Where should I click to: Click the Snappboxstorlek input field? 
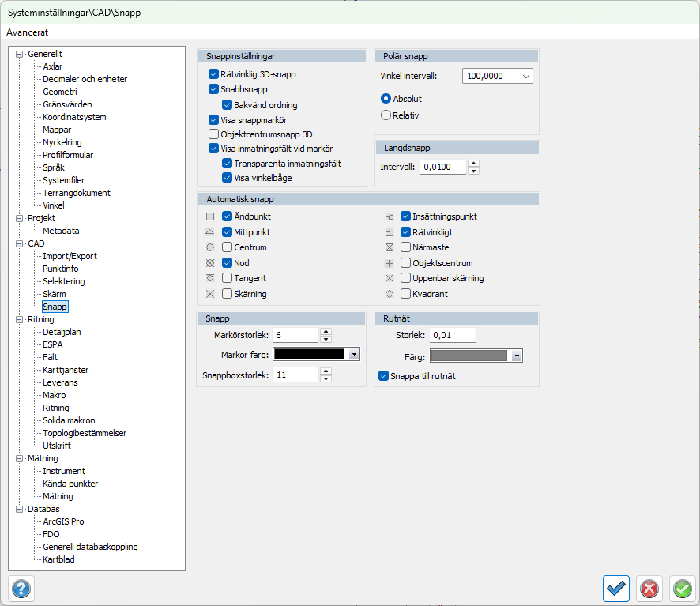(x=296, y=375)
